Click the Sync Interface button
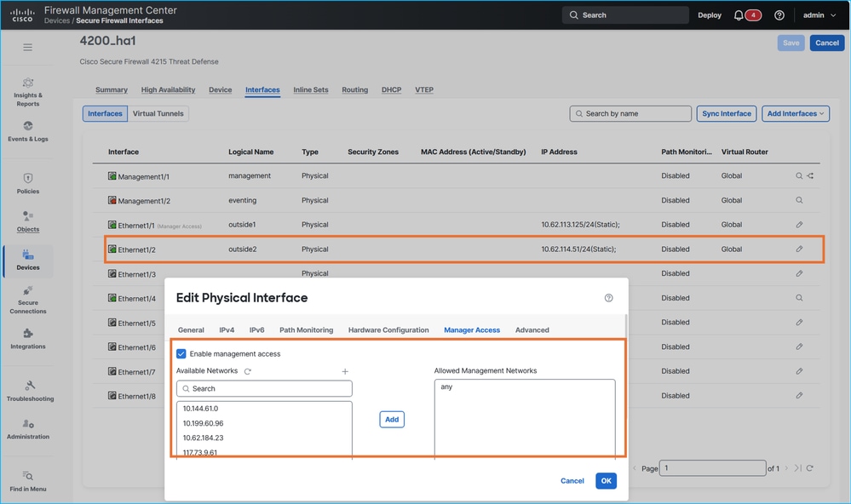 [x=727, y=113]
